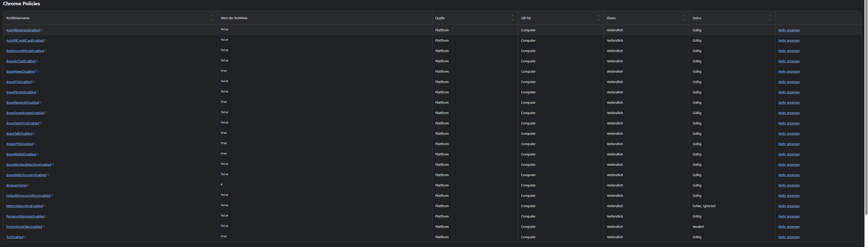Open the BraveWalletDisabled policy link

(x=21, y=154)
